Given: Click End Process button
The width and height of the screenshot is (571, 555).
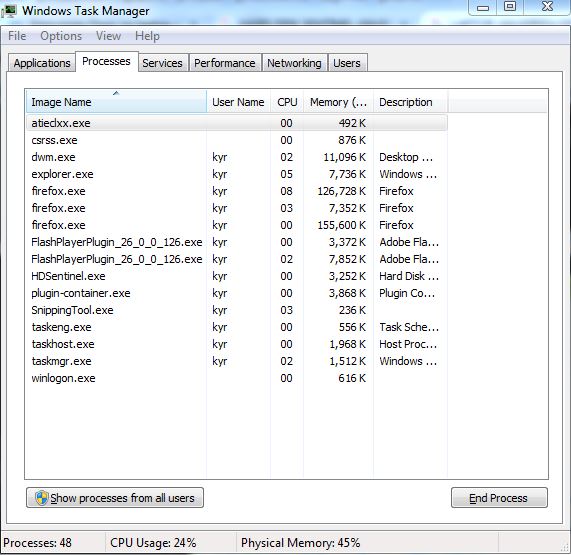Looking at the screenshot, I should tap(499, 498).
